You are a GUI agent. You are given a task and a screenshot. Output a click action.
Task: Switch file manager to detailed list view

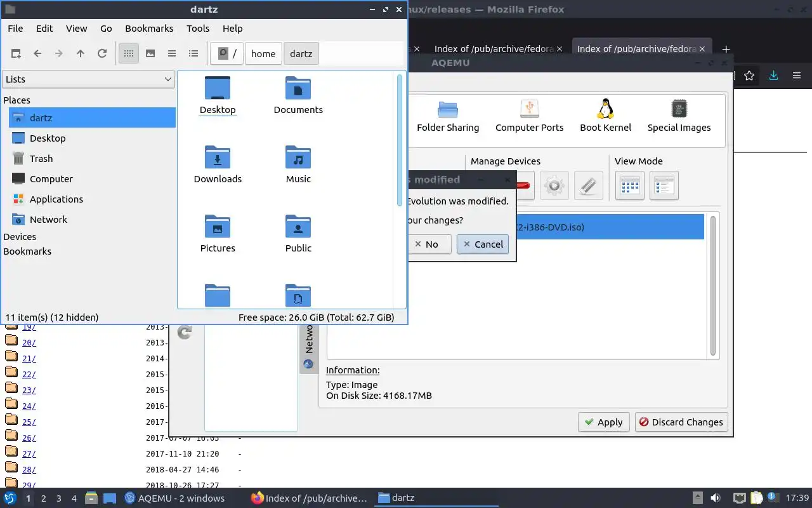[x=193, y=54]
